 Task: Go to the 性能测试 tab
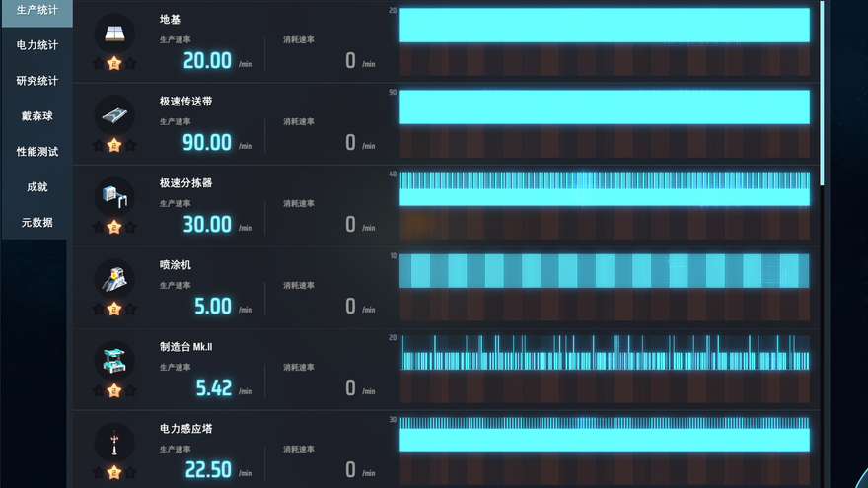click(x=36, y=152)
